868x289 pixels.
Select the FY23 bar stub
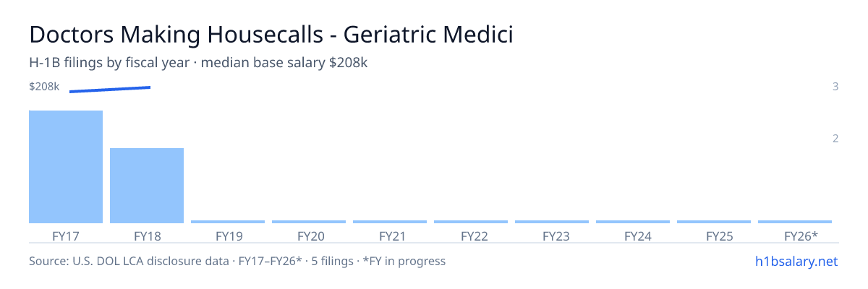point(552,222)
